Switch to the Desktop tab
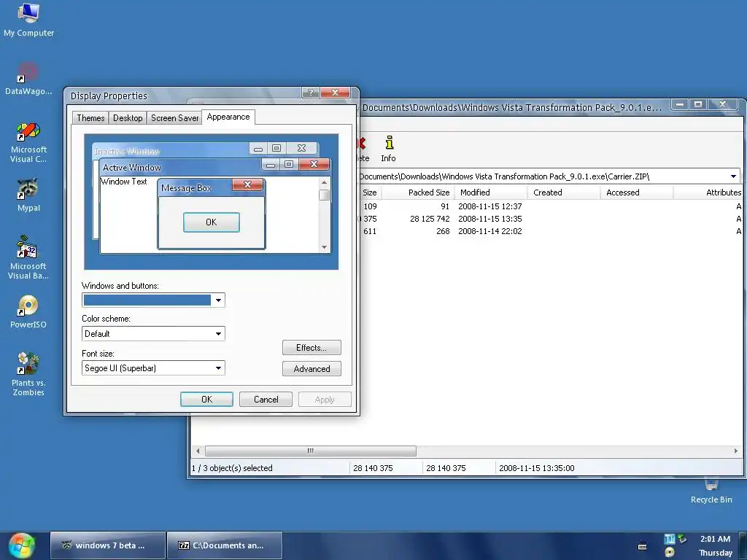The width and height of the screenshot is (747, 560). click(128, 118)
